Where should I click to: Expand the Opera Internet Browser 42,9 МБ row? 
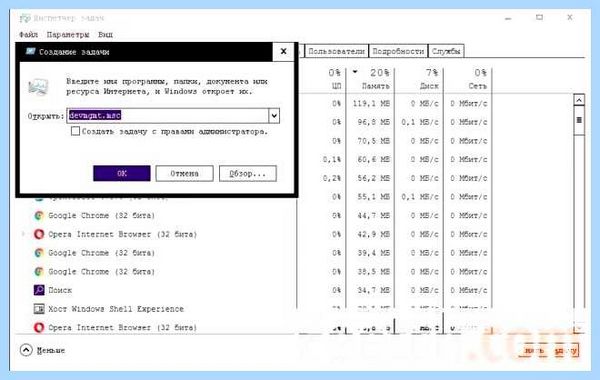click(23, 234)
